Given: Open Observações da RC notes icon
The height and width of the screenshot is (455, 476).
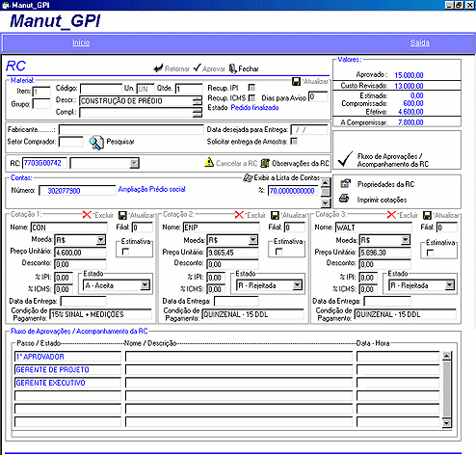Looking at the screenshot, I should pyautogui.click(x=265, y=163).
